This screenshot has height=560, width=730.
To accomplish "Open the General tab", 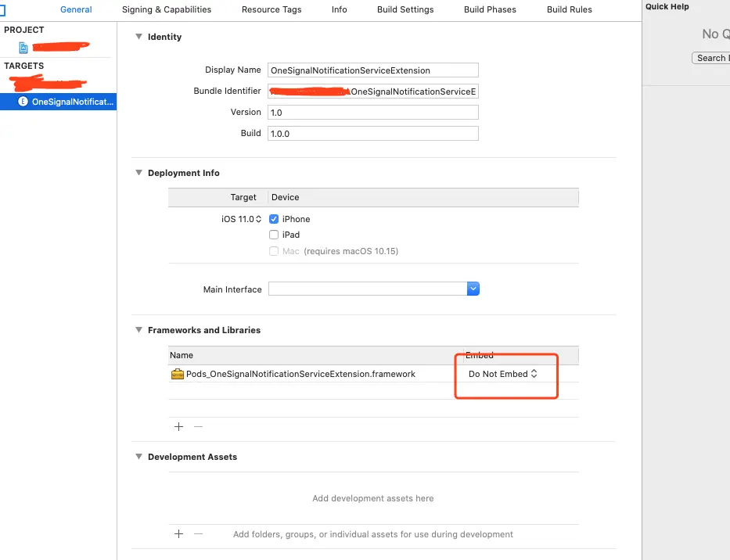I will [76, 9].
